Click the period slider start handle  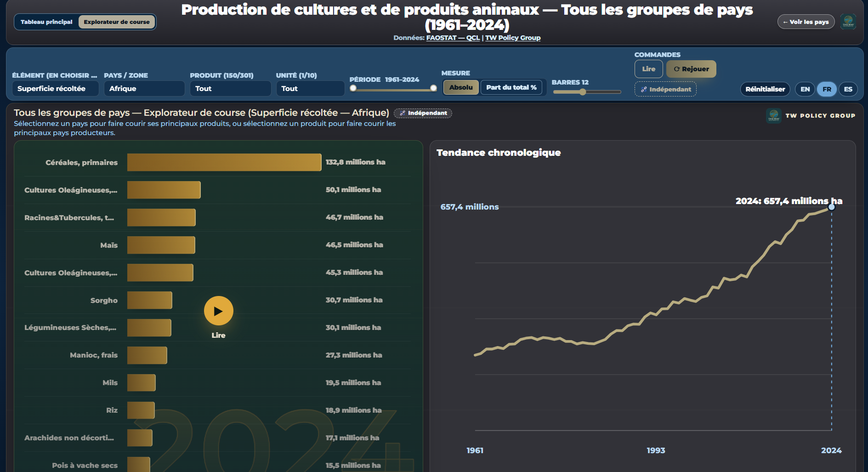pos(353,88)
